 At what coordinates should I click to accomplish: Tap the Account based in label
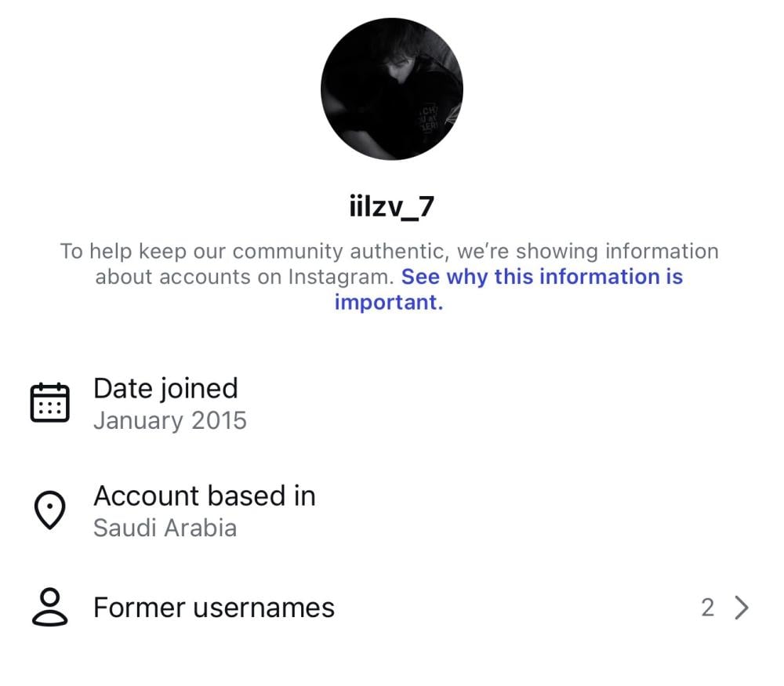coord(204,495)
